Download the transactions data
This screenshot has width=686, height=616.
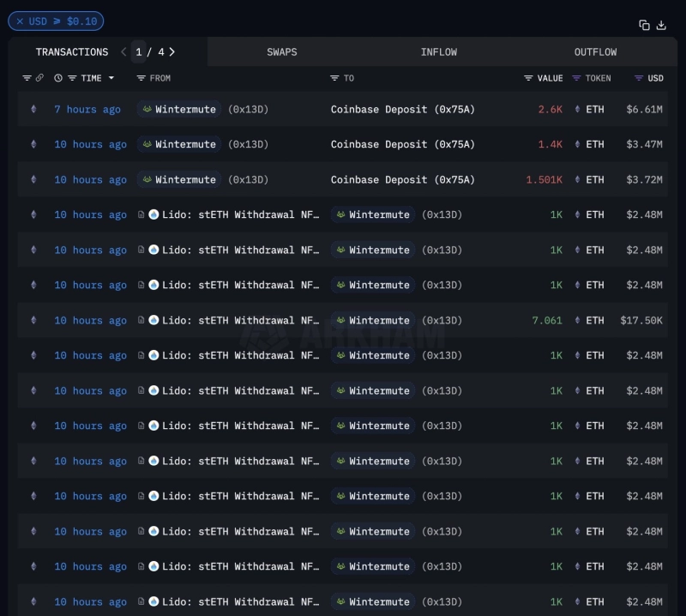pos(661,26)
